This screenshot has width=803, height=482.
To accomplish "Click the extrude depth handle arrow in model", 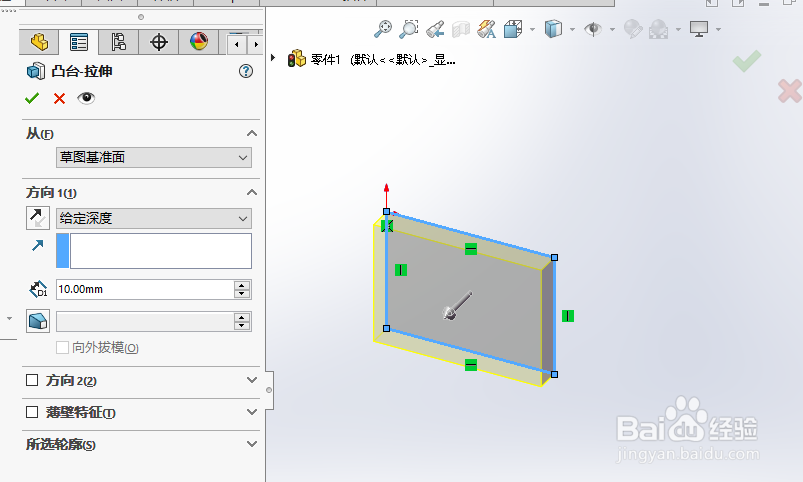I will pos(457,306).
